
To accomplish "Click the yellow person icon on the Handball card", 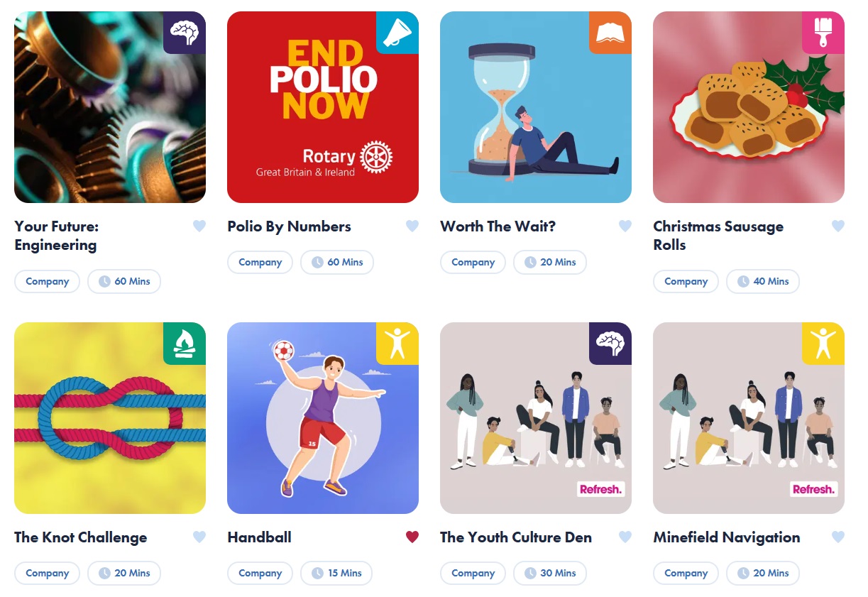I will (x=397, y=344).
